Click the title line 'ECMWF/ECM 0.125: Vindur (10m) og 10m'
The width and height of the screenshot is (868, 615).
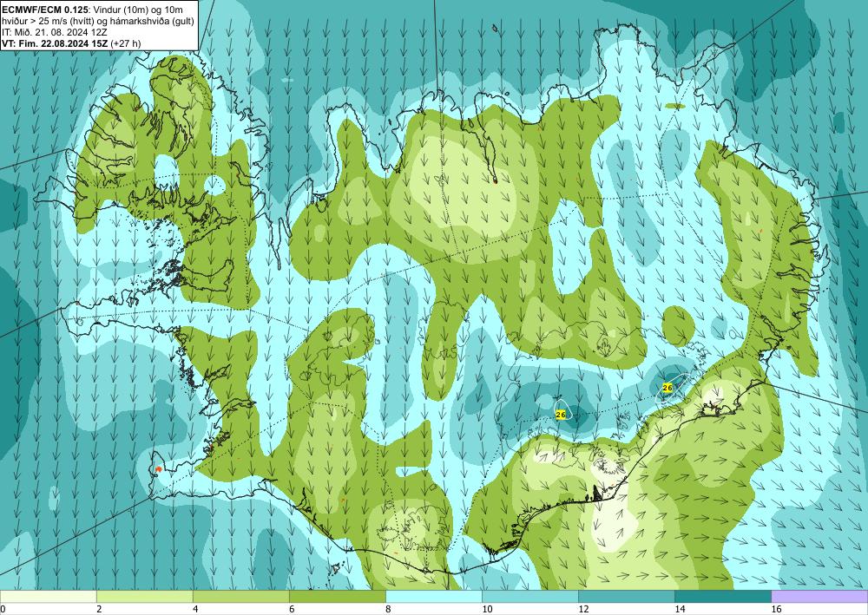point(93,10)
